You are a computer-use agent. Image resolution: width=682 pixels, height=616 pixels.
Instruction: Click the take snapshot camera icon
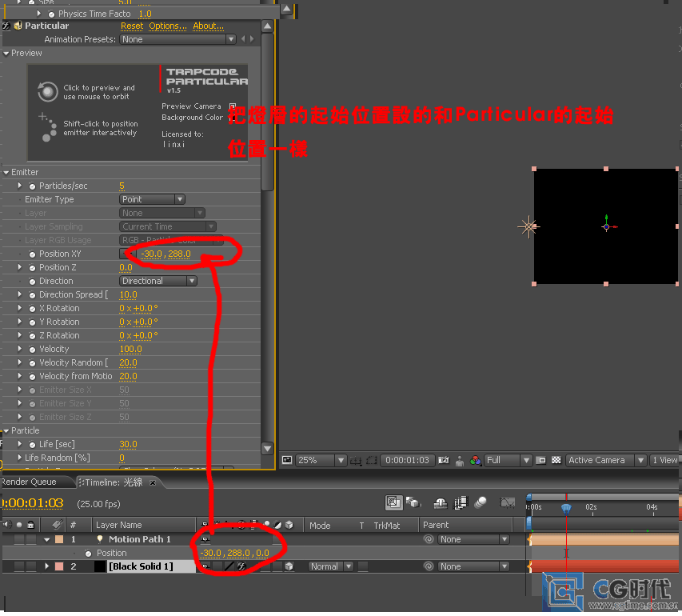[444, 460]
